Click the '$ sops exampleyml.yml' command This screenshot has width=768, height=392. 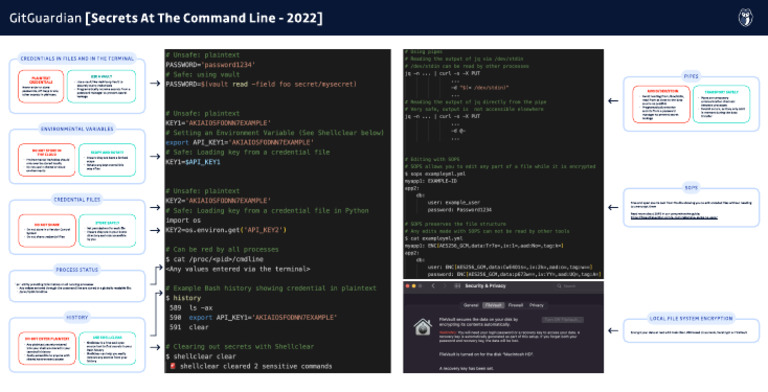435,174
